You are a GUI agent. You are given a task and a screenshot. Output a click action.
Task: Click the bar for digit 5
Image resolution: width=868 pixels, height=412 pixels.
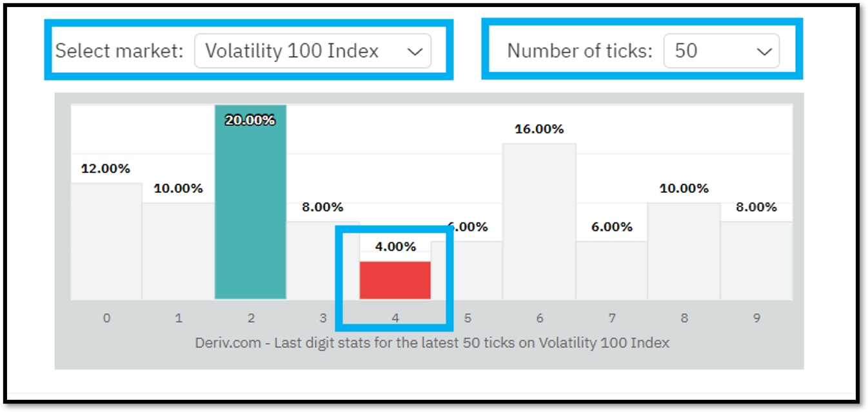(x=467, y=271)
